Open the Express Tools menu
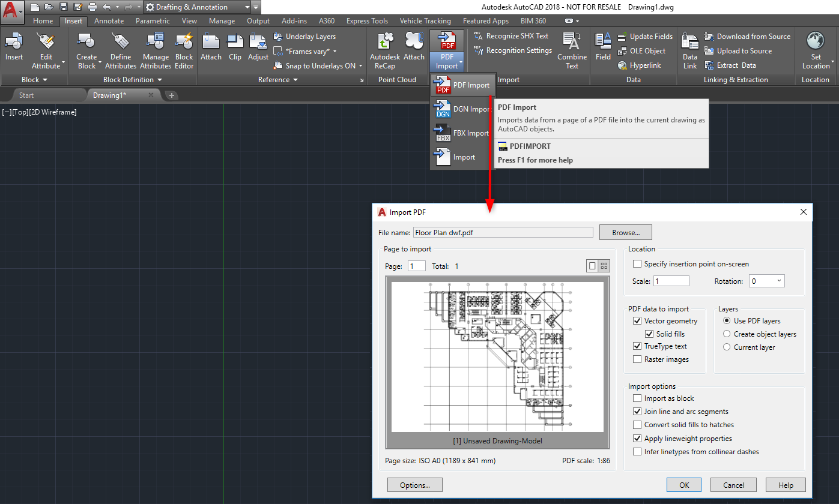This screenshot has width=839, height=504. pyautogui.click(x=367, y=20)
